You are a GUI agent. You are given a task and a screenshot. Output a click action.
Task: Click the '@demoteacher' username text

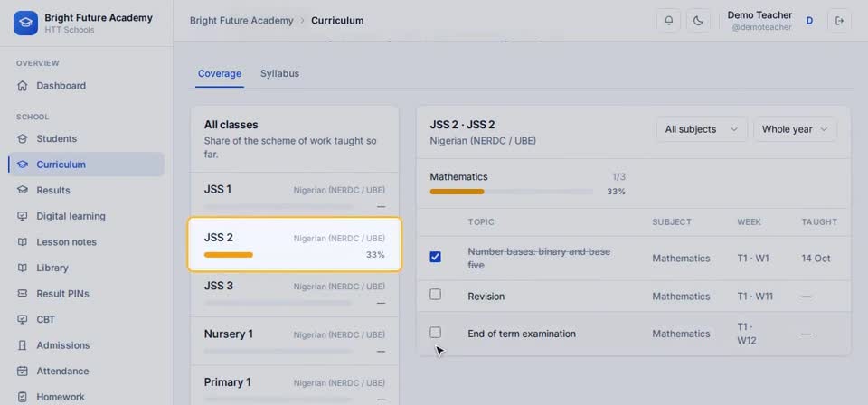tap(761, 27)
